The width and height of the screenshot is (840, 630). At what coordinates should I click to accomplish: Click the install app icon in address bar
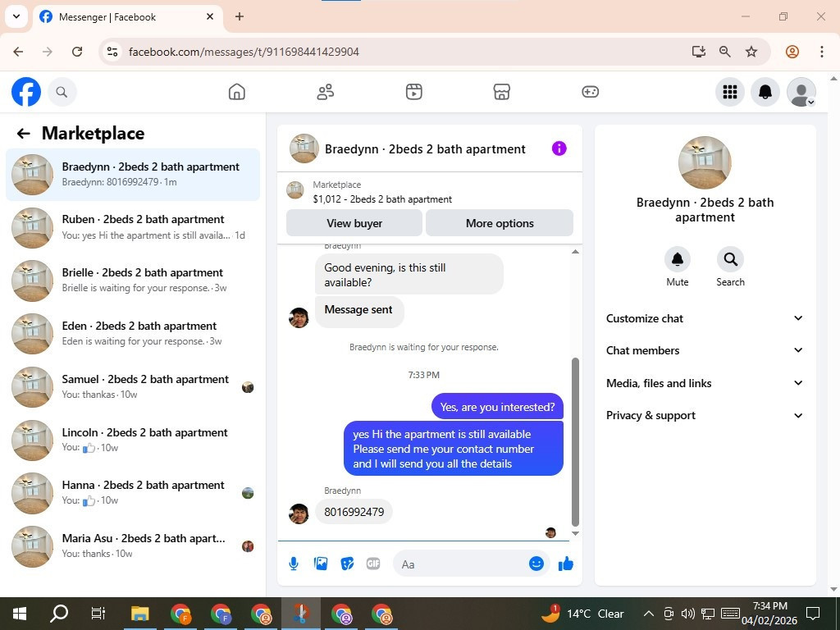point(699,52)
